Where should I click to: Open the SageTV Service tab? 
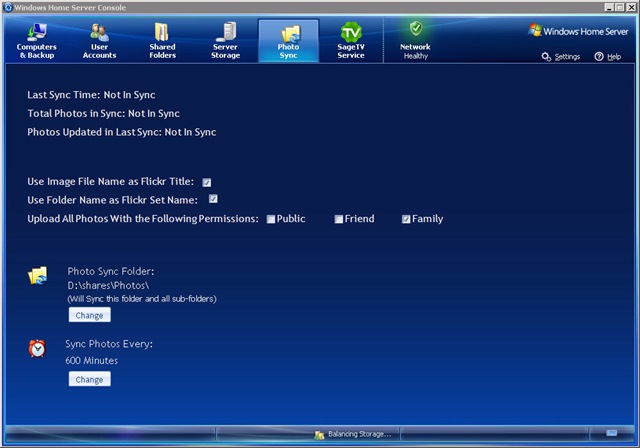pos(351,41)
